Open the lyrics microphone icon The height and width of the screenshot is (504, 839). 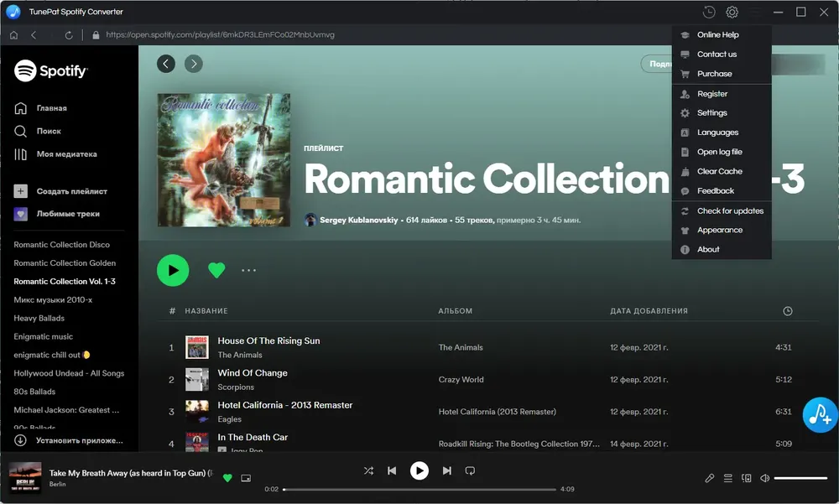710,478
